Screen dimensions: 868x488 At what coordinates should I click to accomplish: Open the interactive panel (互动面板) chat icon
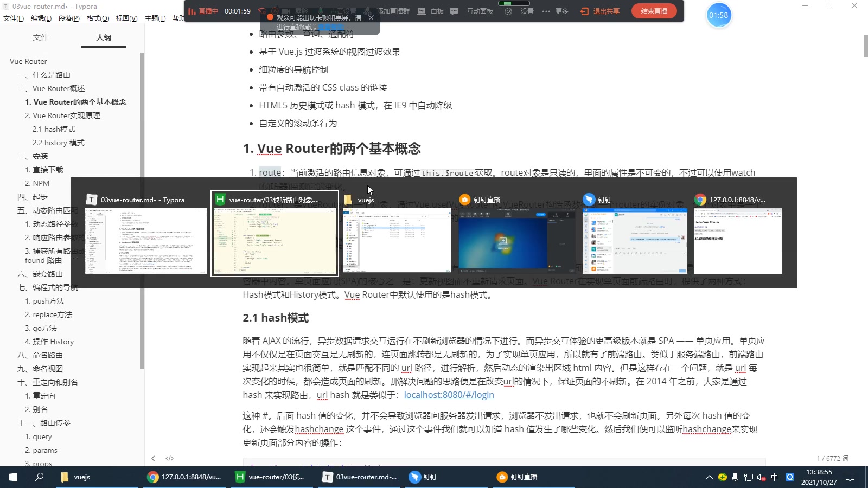point(454,11)
